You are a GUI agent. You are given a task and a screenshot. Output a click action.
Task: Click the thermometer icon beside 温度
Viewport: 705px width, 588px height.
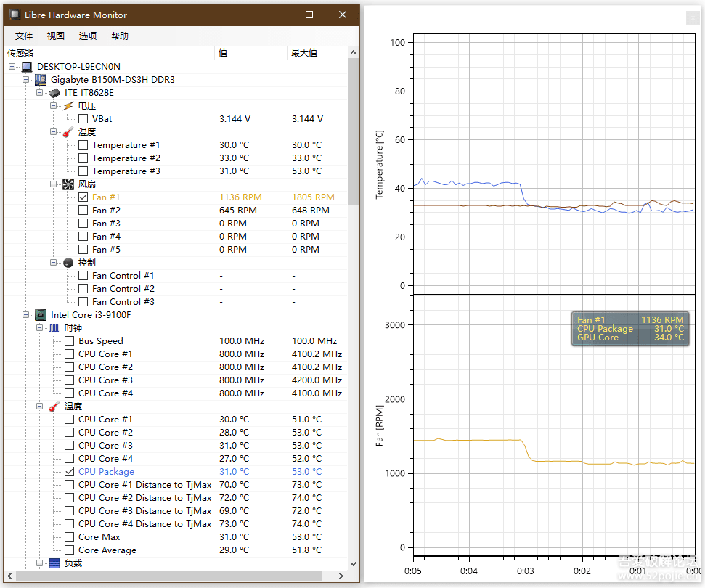(x=68, y=131)
